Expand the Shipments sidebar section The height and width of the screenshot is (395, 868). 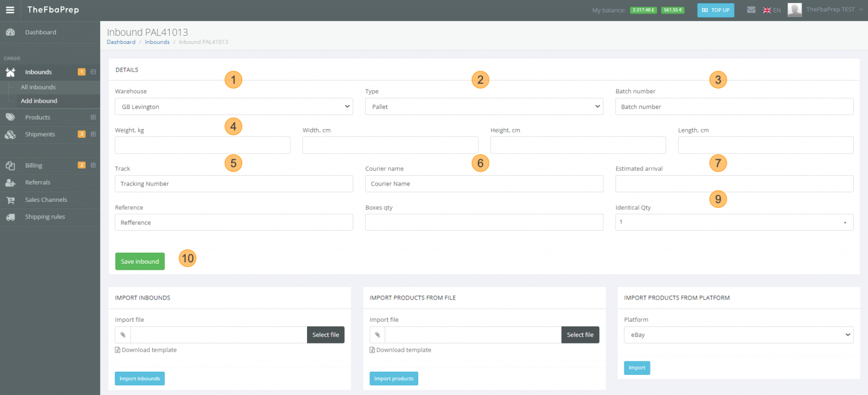click(93, 134)
